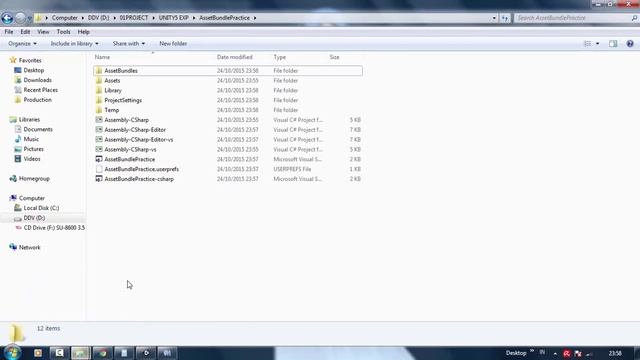Open the Pictures library
The height and width of the screenshot is (360, 640).
click(x=33, y=149)
